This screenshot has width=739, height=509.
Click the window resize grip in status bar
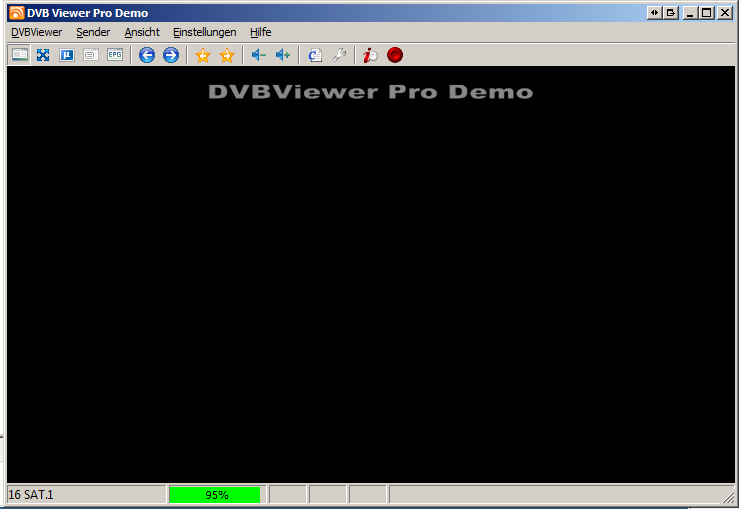(x=728, y=497)
